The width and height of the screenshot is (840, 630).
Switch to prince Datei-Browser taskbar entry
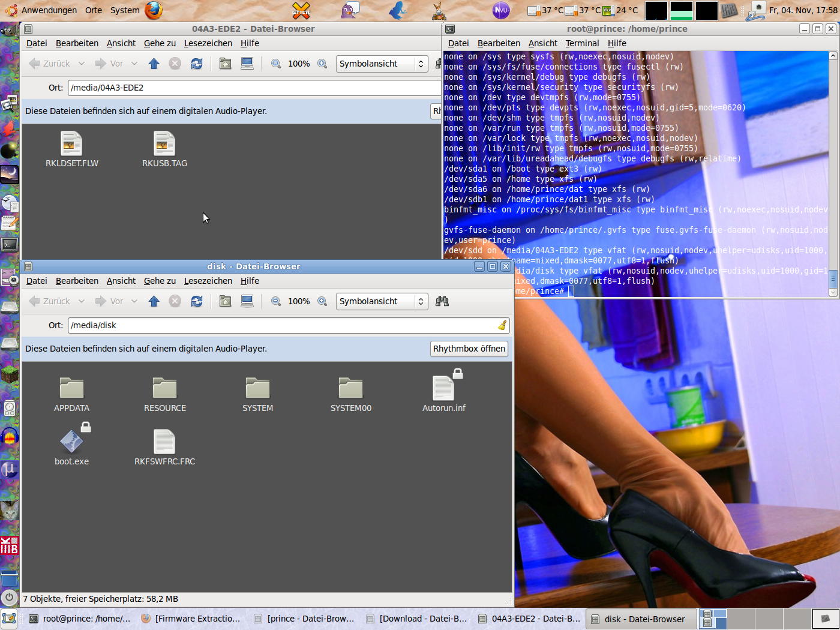304,619
